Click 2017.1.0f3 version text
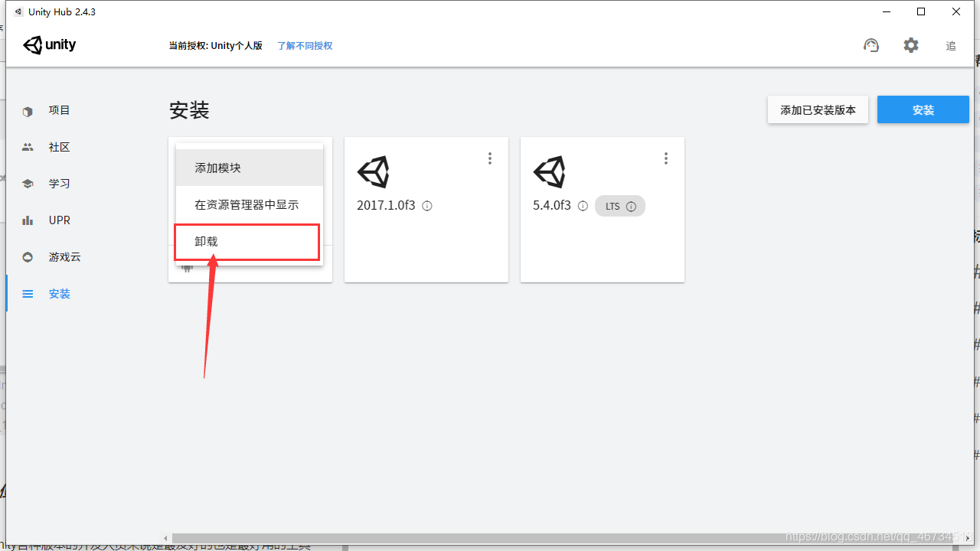Image resolution: width=980 pixels, height=551 pixels. tap(386, 206)
